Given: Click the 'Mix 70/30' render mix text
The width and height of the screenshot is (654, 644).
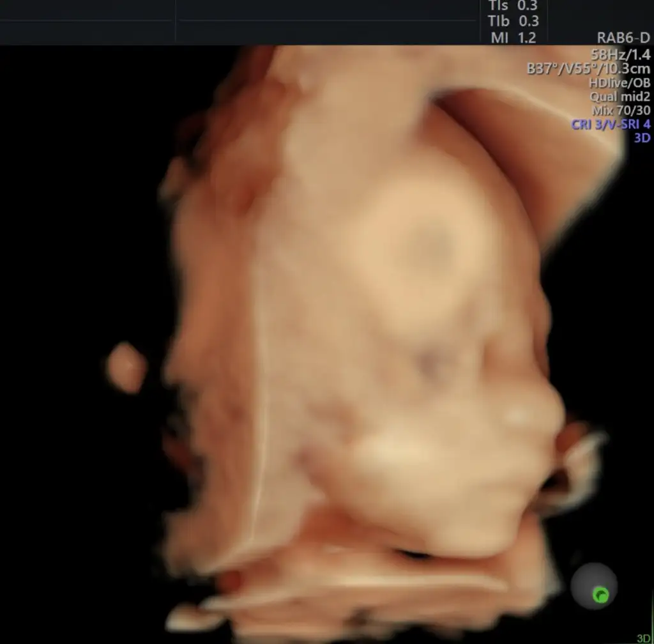Looking at the screenshot, I should [621, 111].
